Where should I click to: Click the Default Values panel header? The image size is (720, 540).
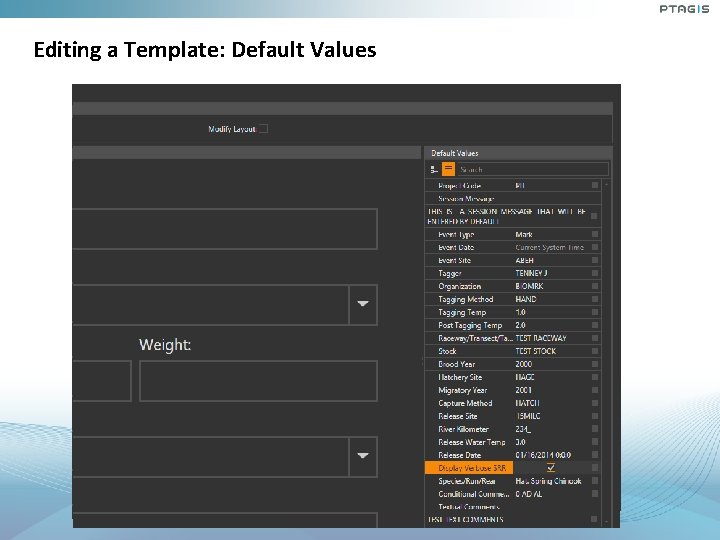coord(518,153)
